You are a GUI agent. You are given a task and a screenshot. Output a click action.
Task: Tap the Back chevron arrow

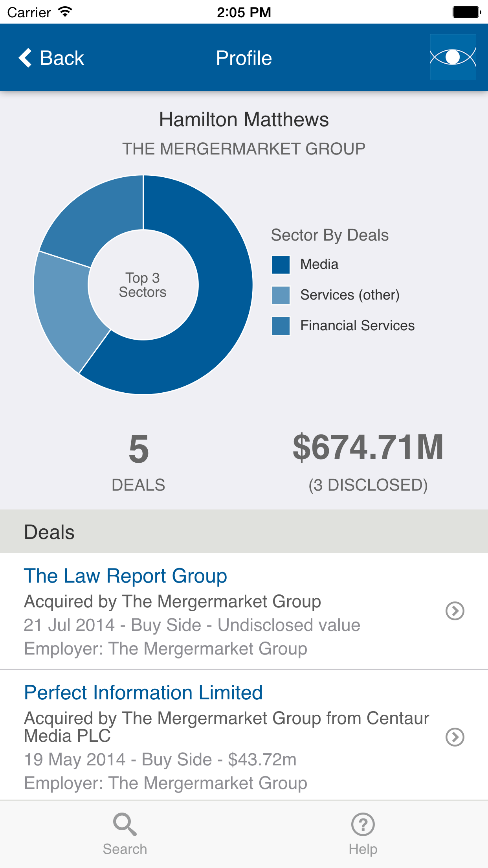[x=25, y=58]
